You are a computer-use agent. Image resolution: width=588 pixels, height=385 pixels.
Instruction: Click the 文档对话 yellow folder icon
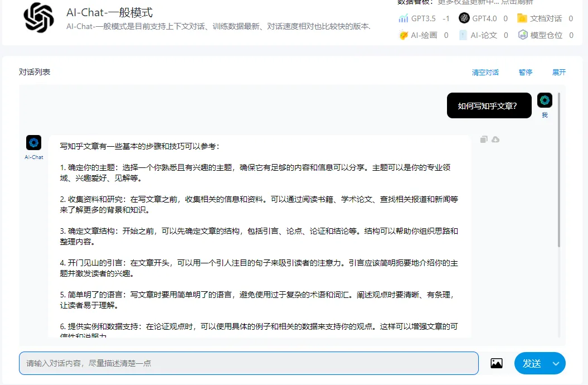click(x=522, y=18)
